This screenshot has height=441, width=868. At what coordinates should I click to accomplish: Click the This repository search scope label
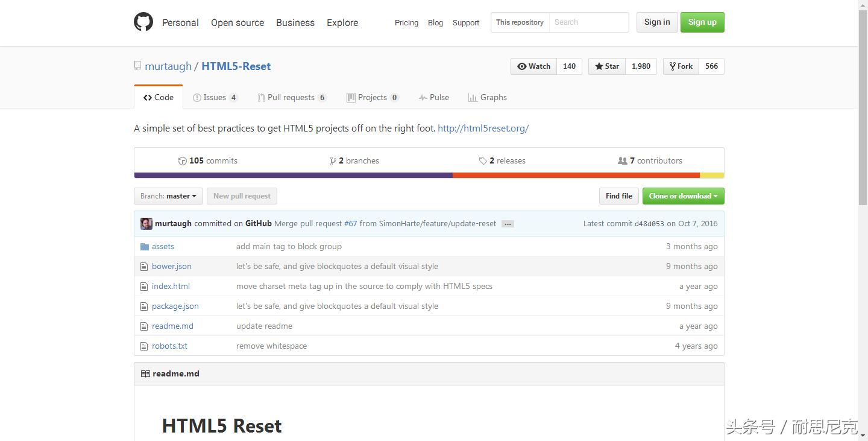point(520,22)
